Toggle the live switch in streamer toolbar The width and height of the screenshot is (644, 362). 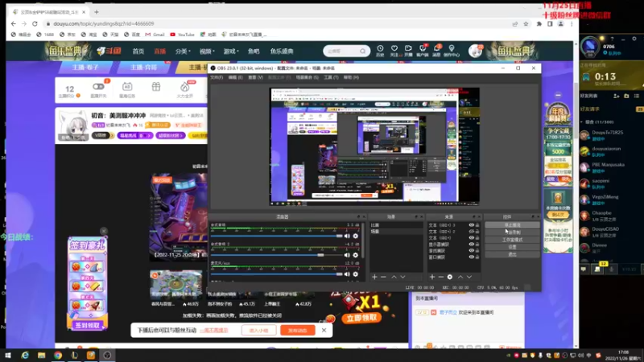pos(98,87)
